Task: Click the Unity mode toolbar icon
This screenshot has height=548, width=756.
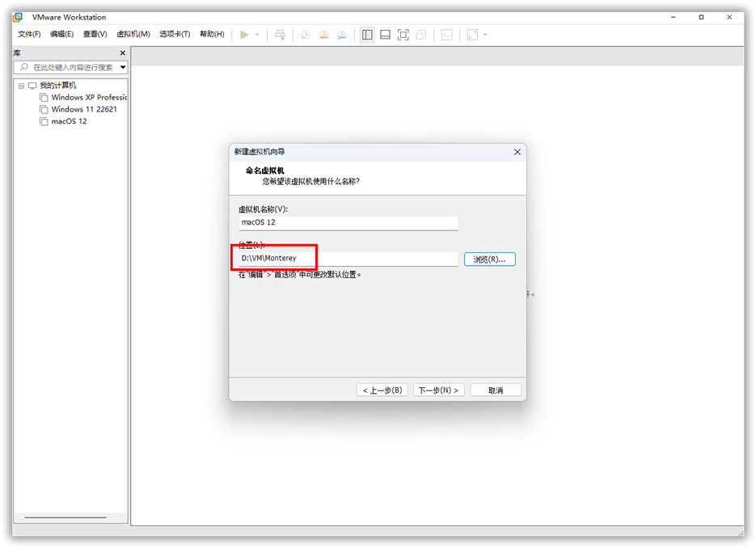Action: tap(421, 35)
